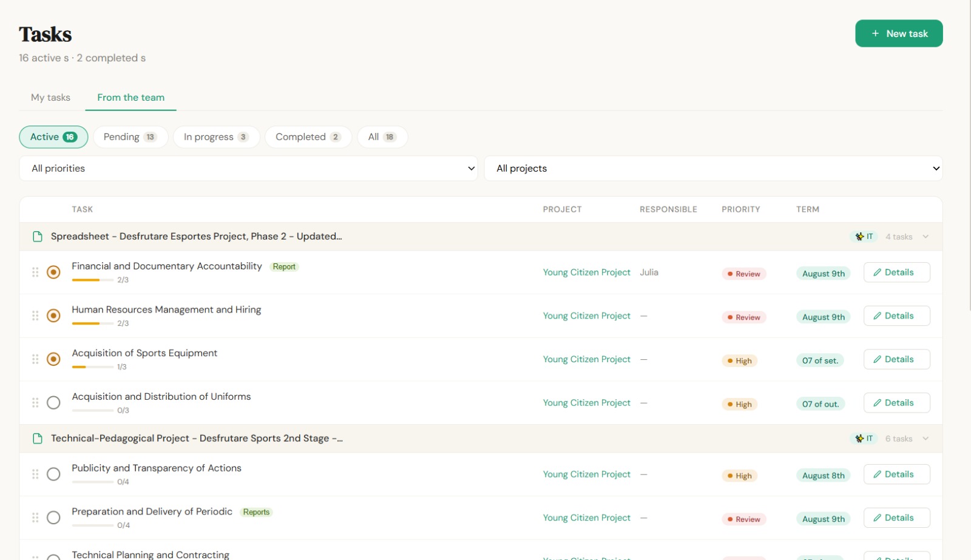Click progress bar 2/3 under Human Resources Management
The height and width of the screenshot is (560, 971).
click(93, 323)
